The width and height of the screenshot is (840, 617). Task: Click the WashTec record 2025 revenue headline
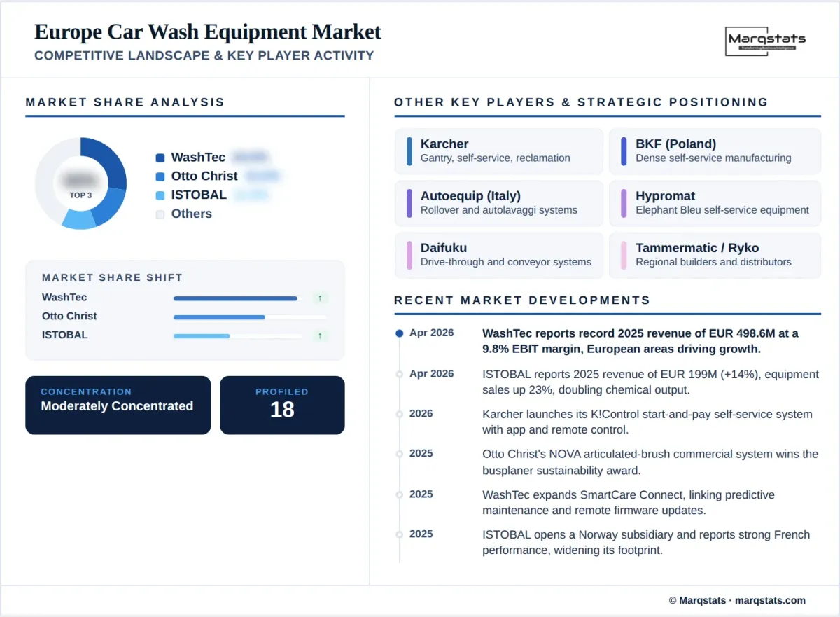(x=640, y=341)
